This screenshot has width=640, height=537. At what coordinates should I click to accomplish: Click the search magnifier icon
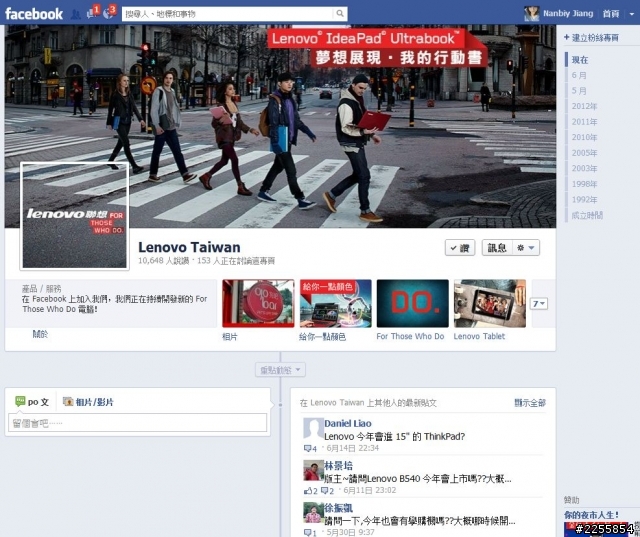tap(340, 14)
